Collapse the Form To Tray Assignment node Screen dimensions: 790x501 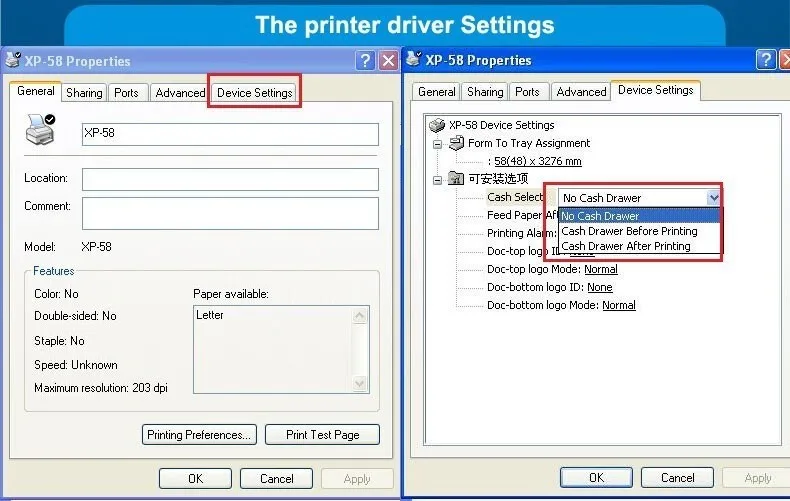[x=437, y=145]
